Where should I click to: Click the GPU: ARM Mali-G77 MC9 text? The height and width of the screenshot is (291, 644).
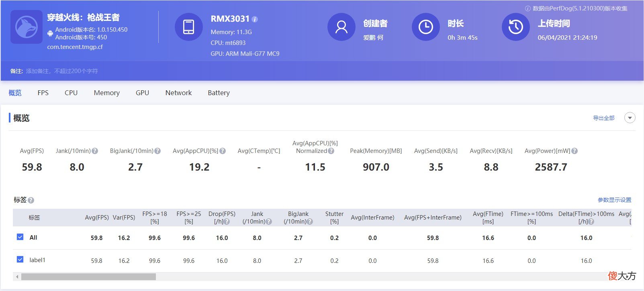pyautogui.click(x=245, y=54)
